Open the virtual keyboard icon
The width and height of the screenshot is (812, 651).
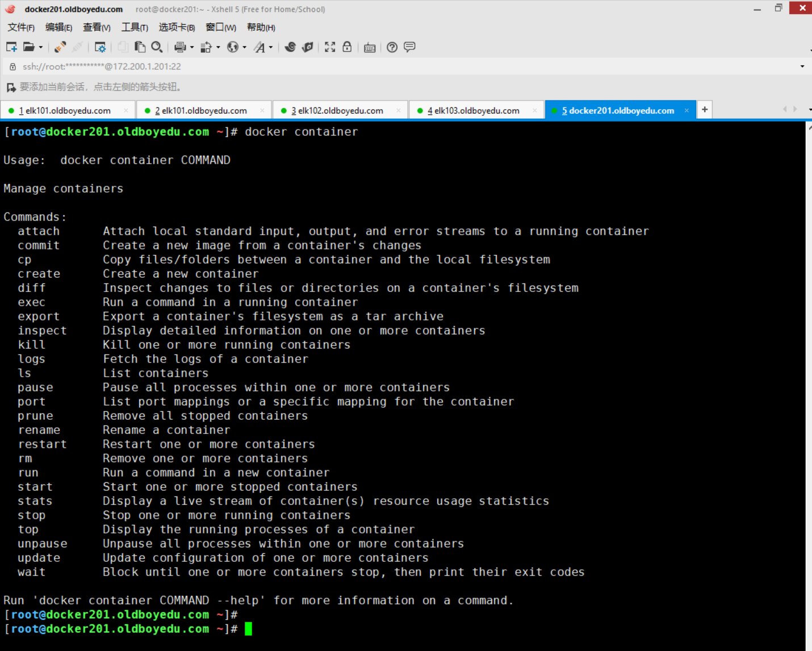pyautogui.click(x=370, y=48)
